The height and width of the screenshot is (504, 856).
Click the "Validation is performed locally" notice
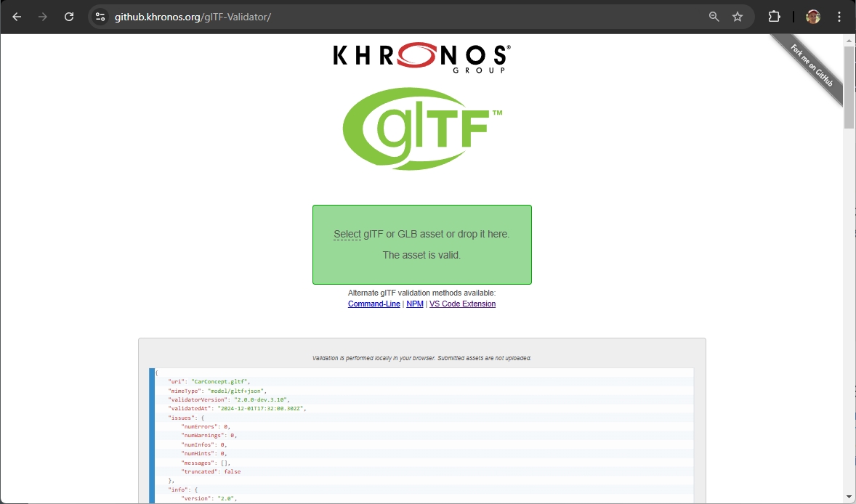pyautogui.click(x=421, y=358)
